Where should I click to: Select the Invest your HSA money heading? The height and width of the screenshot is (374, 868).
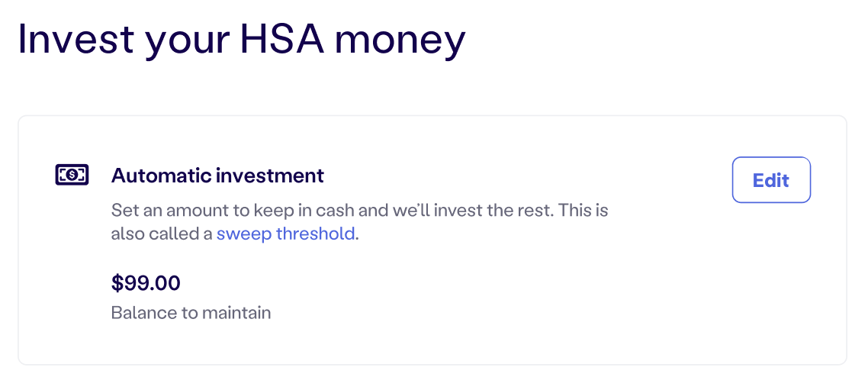coord(242,40)
